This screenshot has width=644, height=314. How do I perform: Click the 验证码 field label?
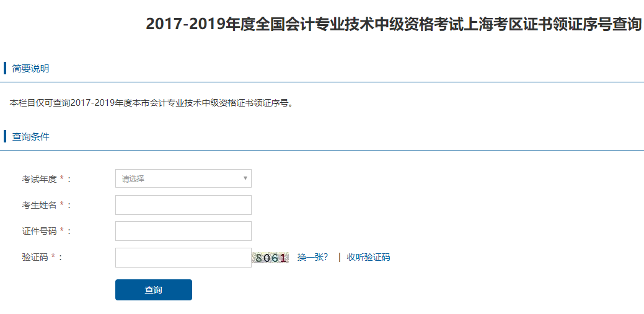coord(35,258)
